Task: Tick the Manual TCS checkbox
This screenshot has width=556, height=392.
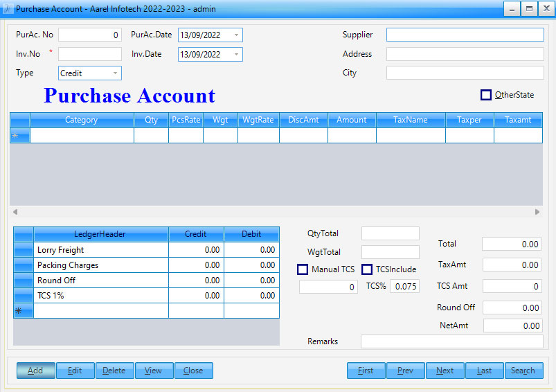Action: 303,269
